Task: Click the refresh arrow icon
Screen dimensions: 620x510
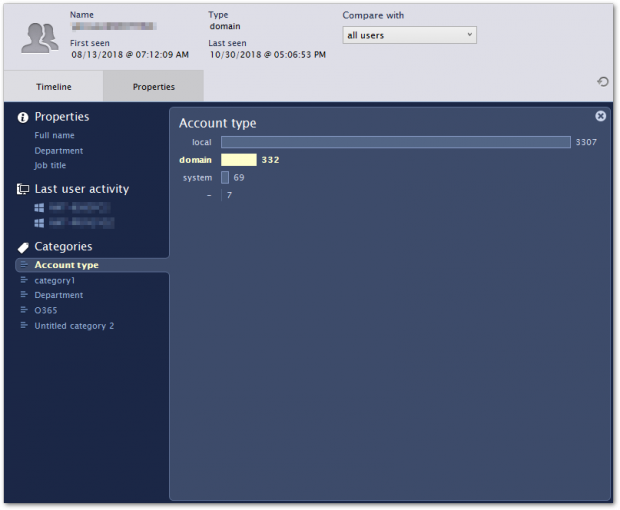Action: coord(602,82)
